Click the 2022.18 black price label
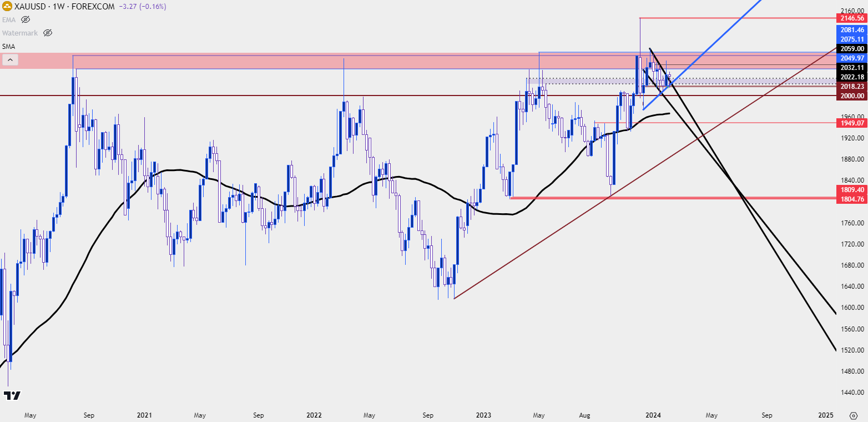Viewport: 868px width, 422px height. click(x=851, y=77)
